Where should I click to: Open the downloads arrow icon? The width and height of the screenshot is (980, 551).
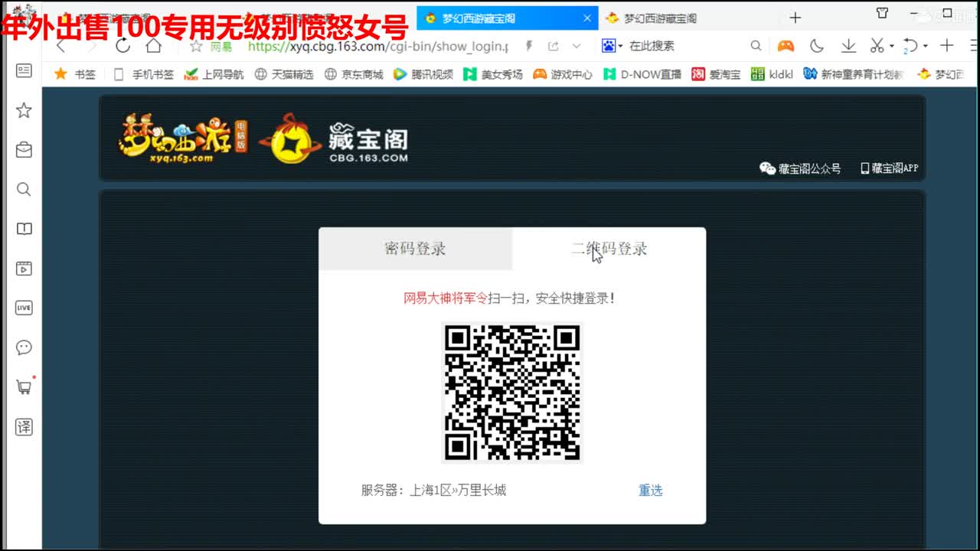coord(848,46)
